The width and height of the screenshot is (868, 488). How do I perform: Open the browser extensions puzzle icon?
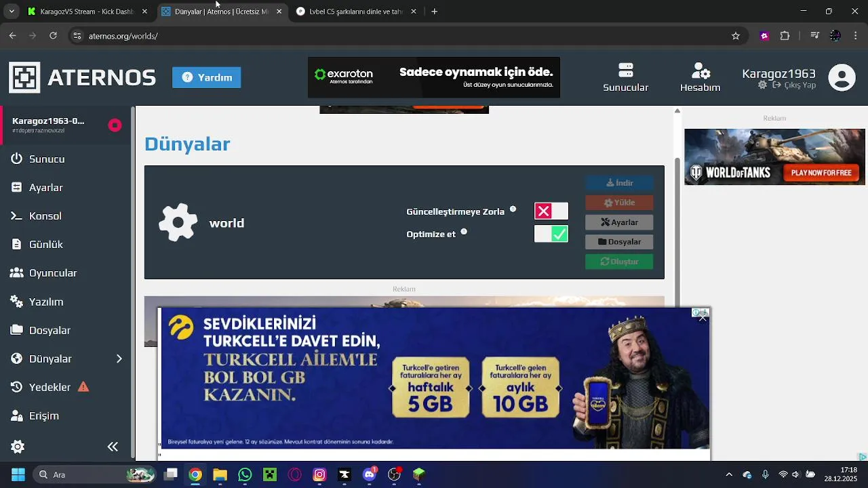pyautogui.click(x=785, y=36)
